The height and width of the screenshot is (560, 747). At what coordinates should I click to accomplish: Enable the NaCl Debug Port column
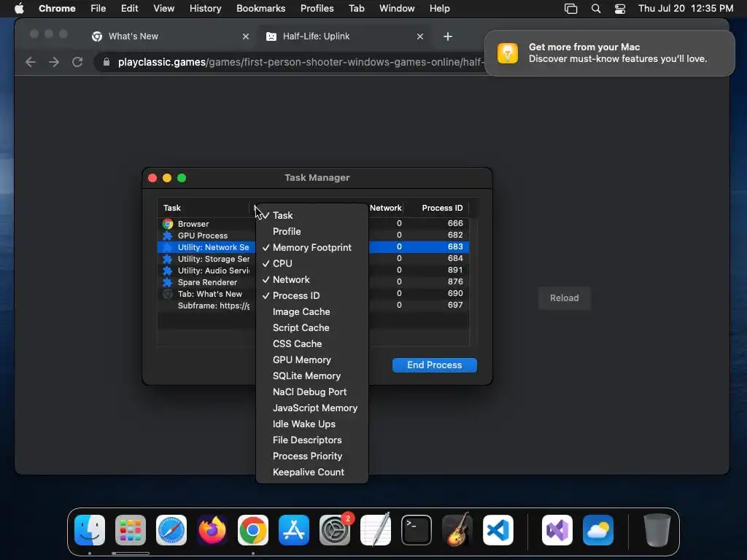[312, 392]
